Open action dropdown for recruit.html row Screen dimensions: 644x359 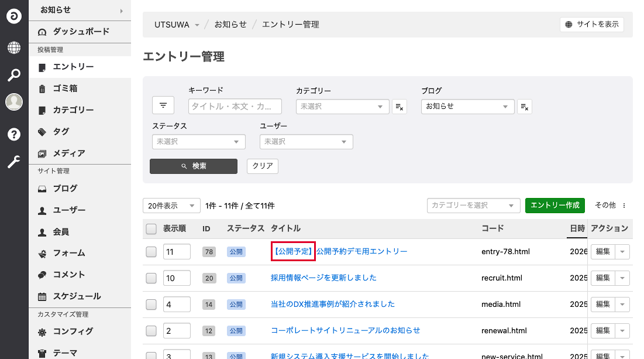622,278
